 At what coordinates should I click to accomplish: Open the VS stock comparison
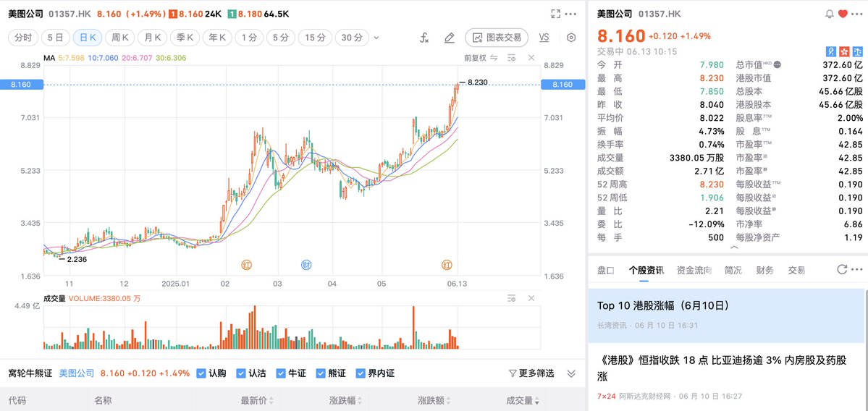[544, 38]
